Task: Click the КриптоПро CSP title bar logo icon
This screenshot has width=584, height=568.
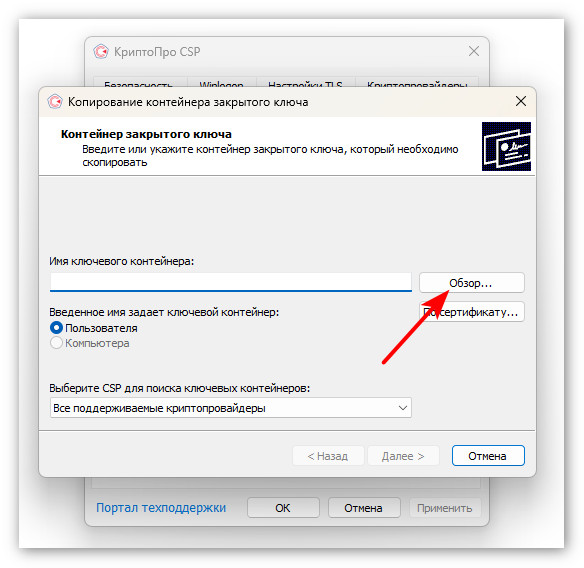Action: (x=101, y=51)
